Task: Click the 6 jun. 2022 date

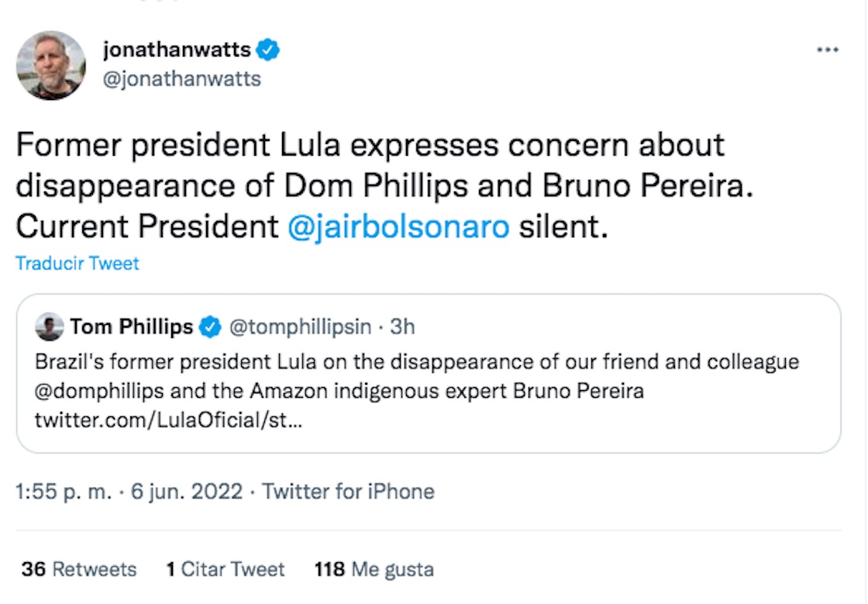Action: click(x=186, y=492)
